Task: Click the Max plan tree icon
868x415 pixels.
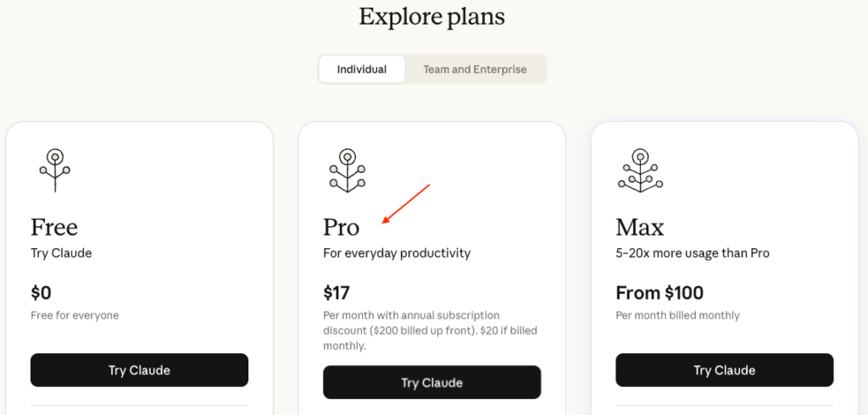Action: (x=639, y=170)
